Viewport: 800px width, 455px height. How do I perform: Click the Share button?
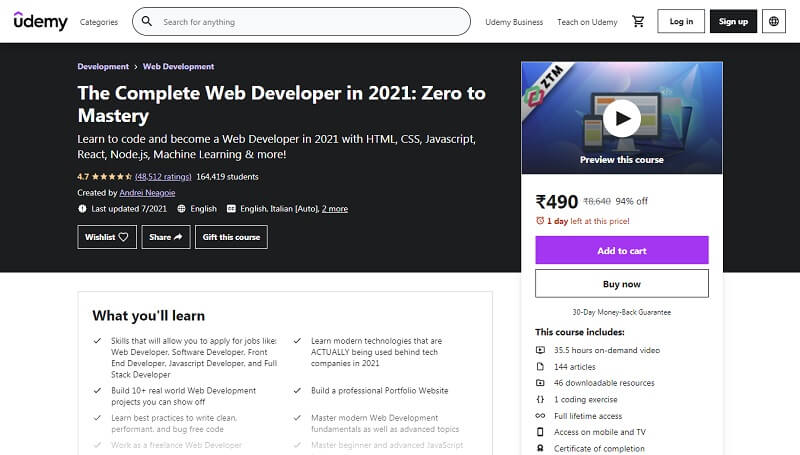(x=166, y=237)
